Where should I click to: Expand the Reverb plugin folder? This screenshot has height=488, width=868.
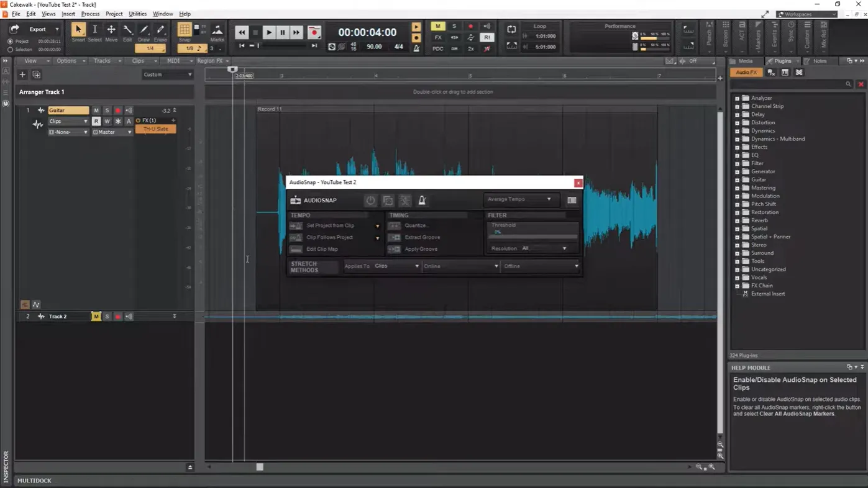pos(737,220)
